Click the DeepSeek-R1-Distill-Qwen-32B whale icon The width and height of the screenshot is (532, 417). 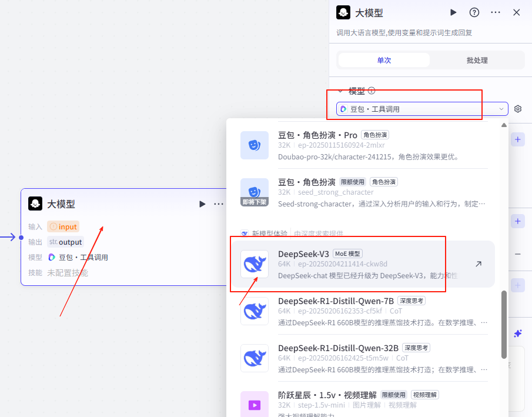click(255, 359)
